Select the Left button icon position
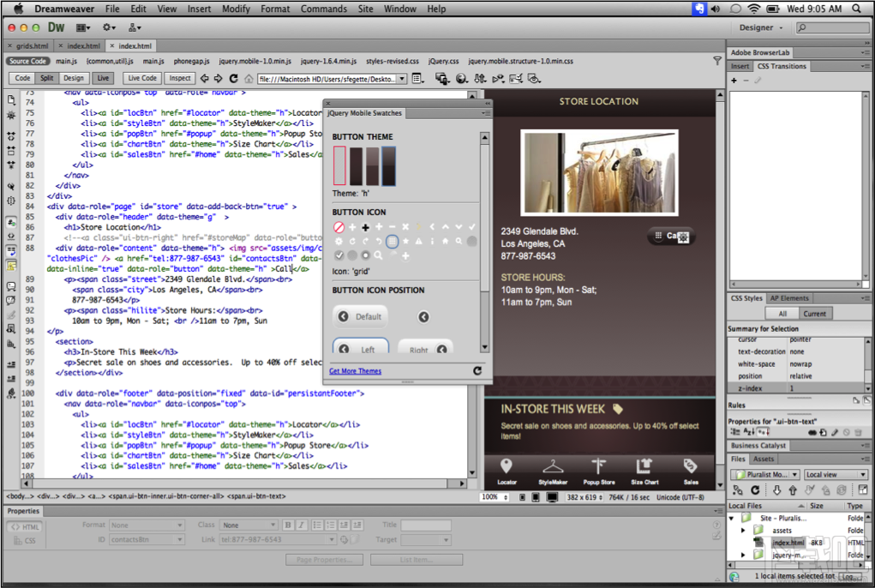This screenshot has width=875, height=588. [361, 348]
